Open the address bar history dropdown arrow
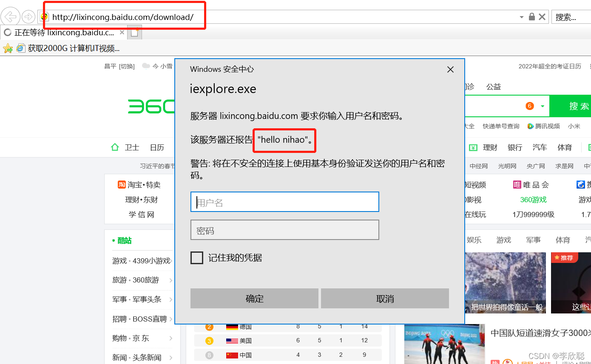Screen dimensions: 591x364 click(522, 17)
